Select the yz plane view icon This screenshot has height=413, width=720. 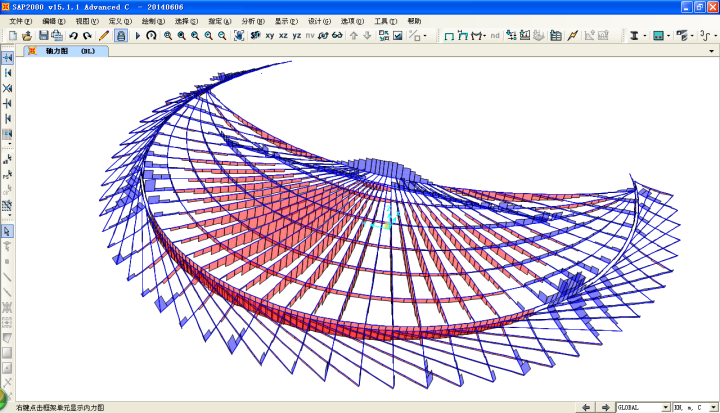[x=297, y=35]
